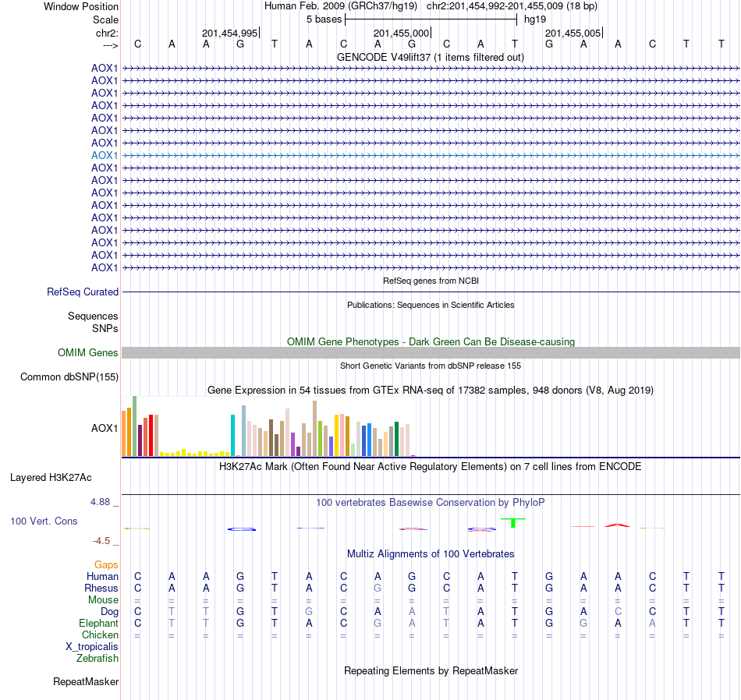Open Multiz Alignments of 100 Vertebrates title
This screenshot has height=700, width=741.
(x=431, y=554)
